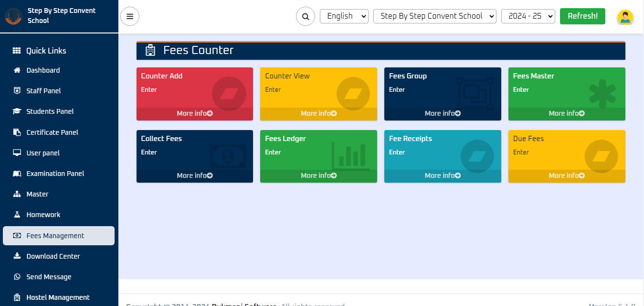
Task: Click More info on Due Fees card
Action: coord(566,176)
